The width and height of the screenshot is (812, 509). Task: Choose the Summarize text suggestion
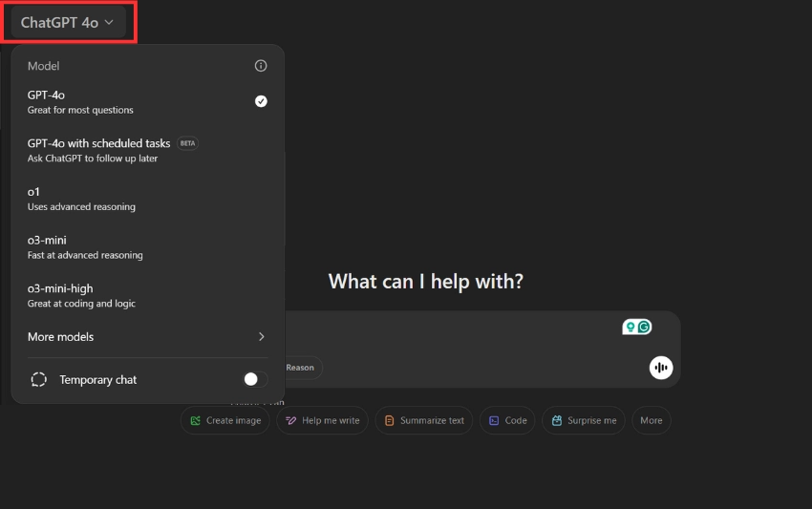coord(423,420)
